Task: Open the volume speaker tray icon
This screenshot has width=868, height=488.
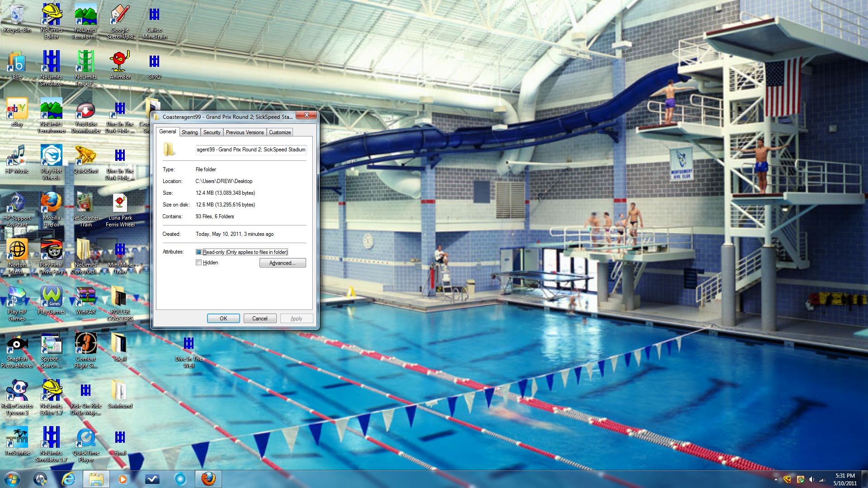Action: pyautogui.click(x=811, y=479)
